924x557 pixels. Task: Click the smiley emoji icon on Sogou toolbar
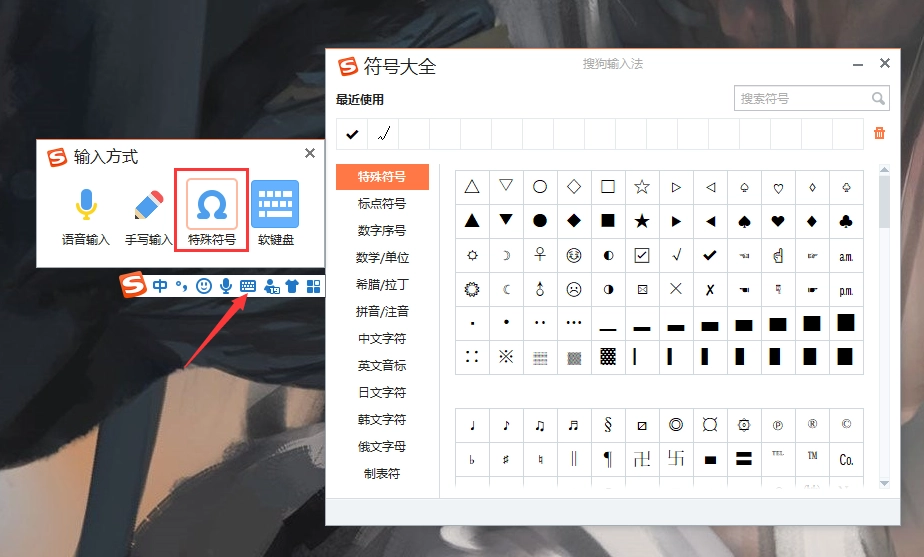tap(204, 286)
